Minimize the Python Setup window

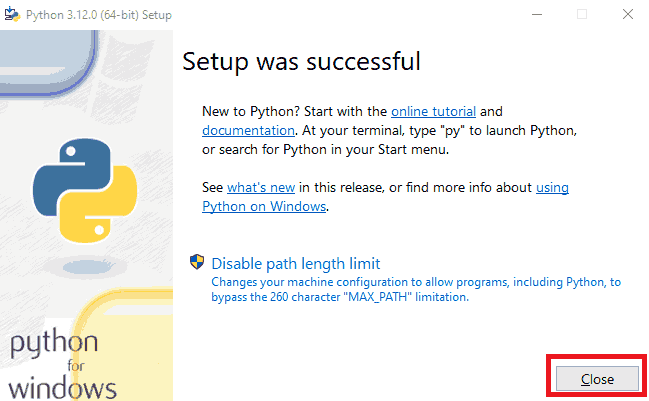click(536, 14)
